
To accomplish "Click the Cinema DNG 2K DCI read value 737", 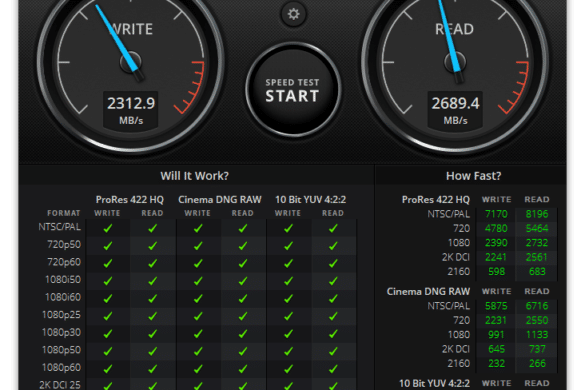I will point(537,349).
